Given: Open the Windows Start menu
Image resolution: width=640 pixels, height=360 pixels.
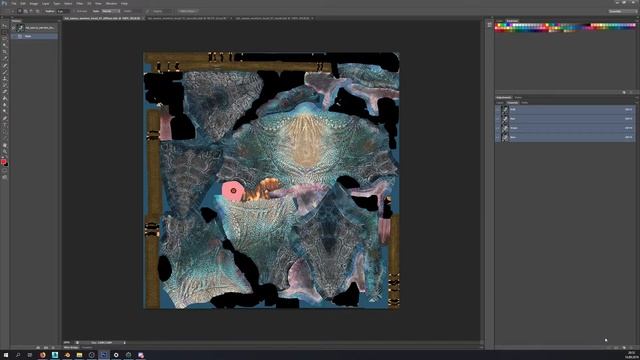Looking at the screenshot, I should [x=6, y=355].
